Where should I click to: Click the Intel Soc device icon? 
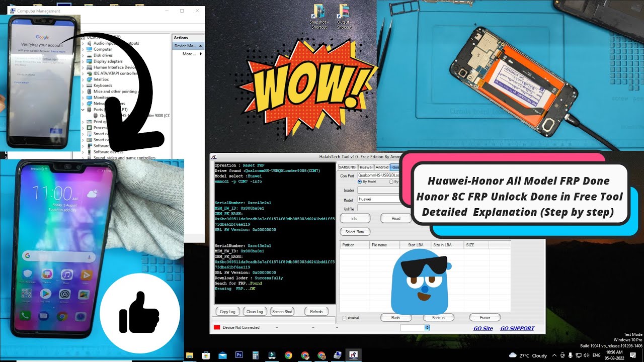pyautogui.click(x=89, y=79)
